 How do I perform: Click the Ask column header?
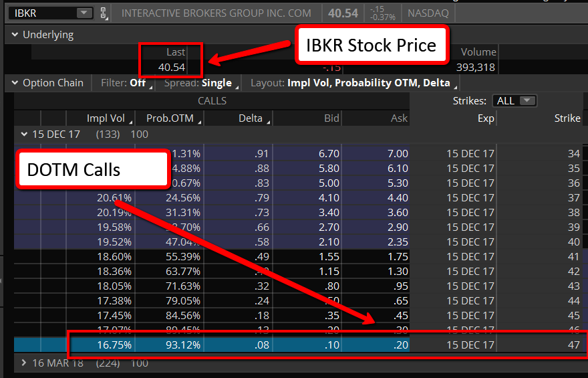point(399,118)
